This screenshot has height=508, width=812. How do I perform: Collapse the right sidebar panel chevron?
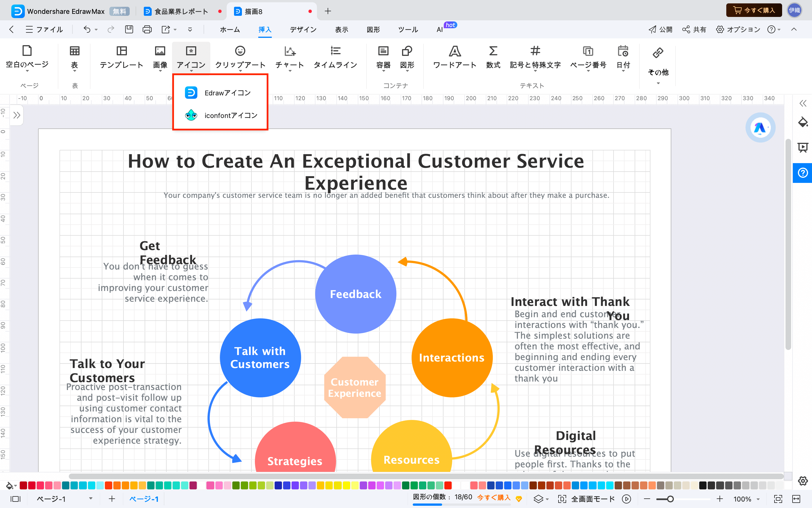pyautogui.click(x=803, y=103)
